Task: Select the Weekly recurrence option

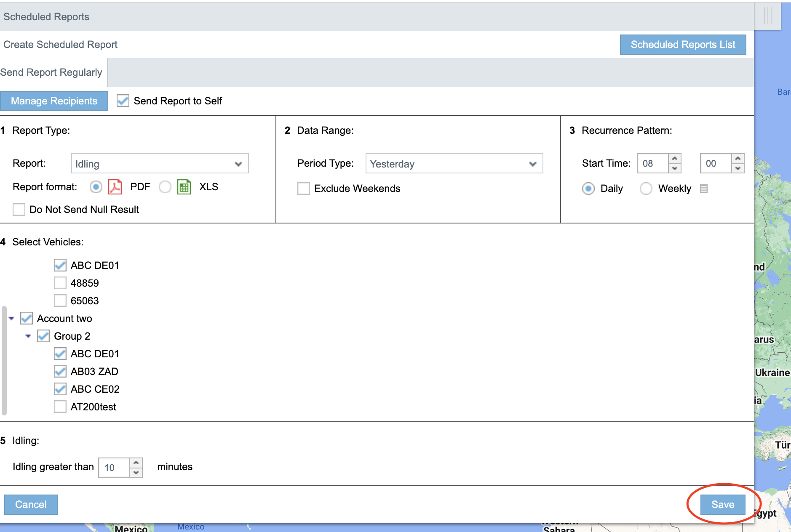Action: [646, 189]
